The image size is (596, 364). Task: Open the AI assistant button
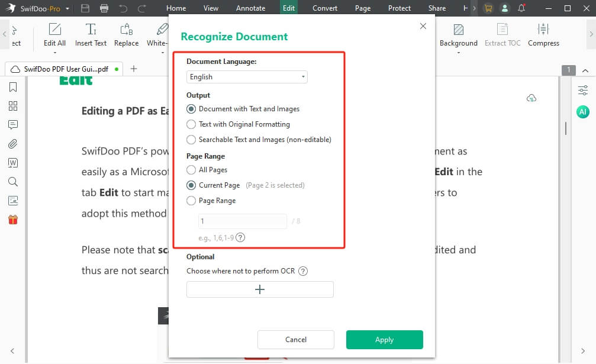(x=583, y=112)
